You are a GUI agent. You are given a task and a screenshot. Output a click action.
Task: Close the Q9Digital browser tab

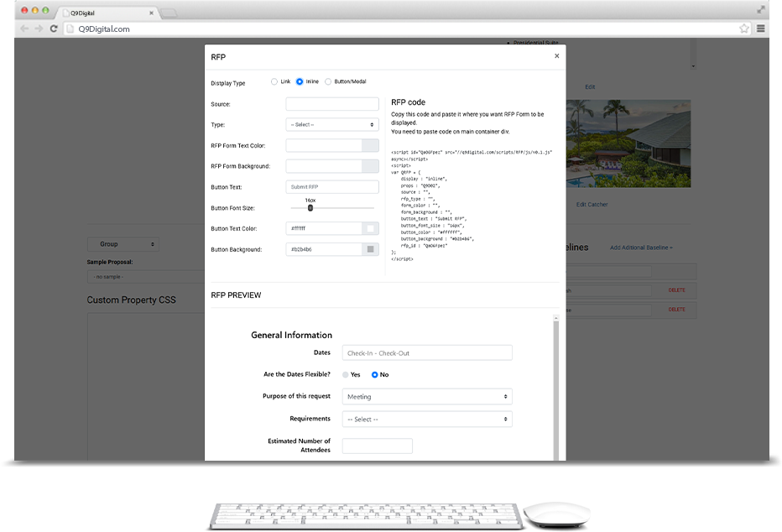coord(151,13)
